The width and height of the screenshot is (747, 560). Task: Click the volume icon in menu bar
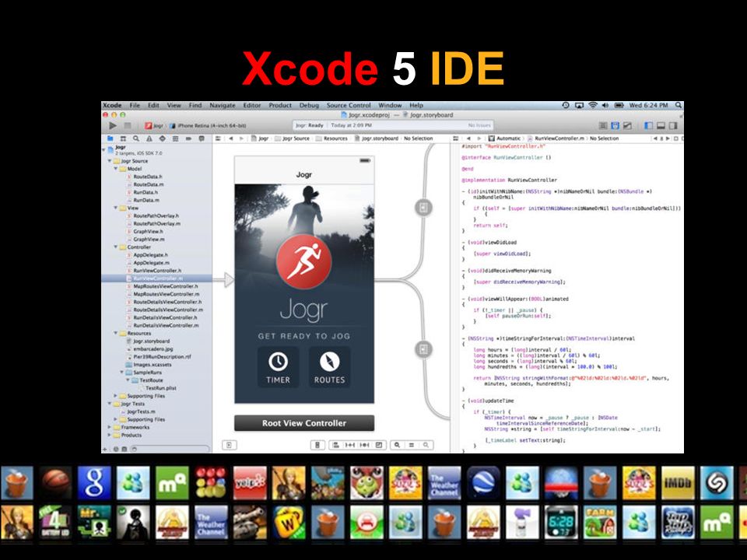pos(605,105)
